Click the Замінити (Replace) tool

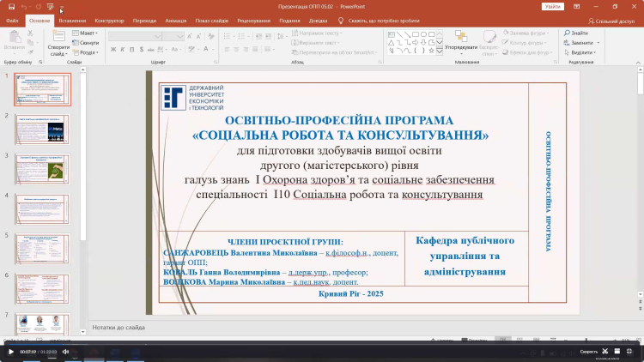(579, 42)
